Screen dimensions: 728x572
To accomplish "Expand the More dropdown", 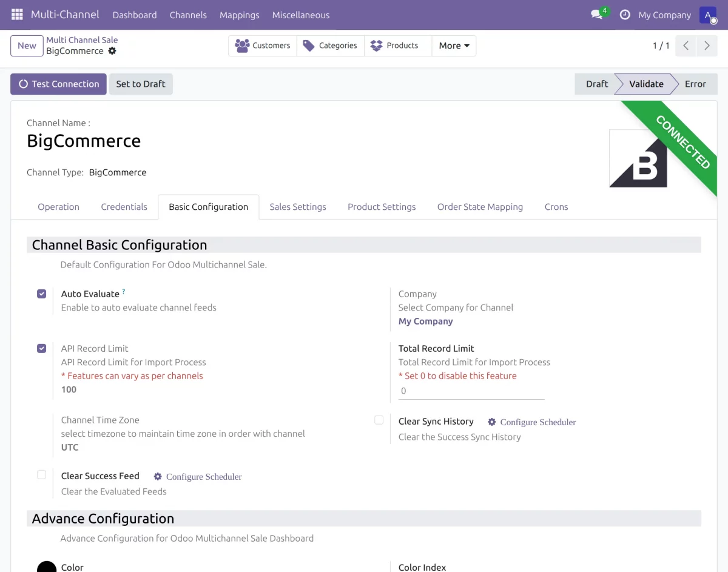I will [x=454, y=45].
